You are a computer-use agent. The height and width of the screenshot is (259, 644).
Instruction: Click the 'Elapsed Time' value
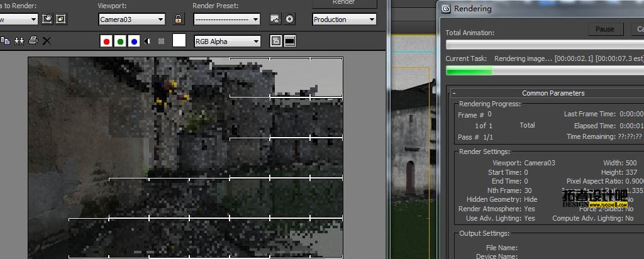[x=631, y=126]
